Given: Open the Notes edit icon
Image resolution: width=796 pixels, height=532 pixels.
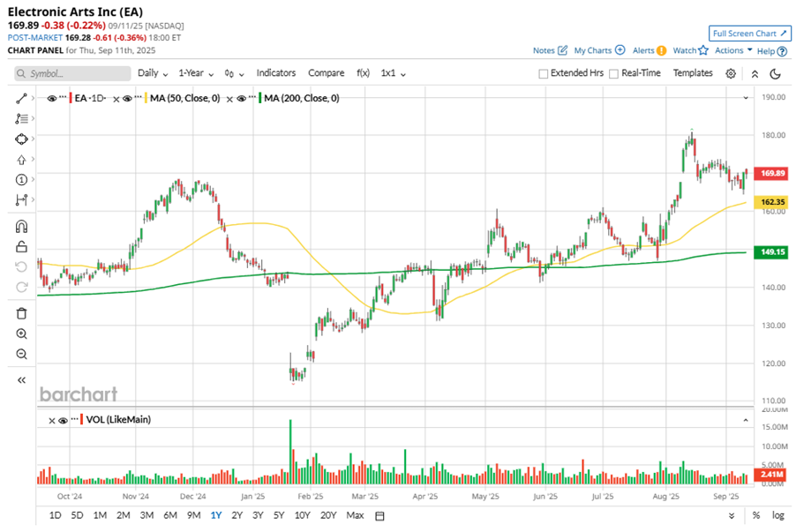Looking at the screenshot, I should 562,50.
